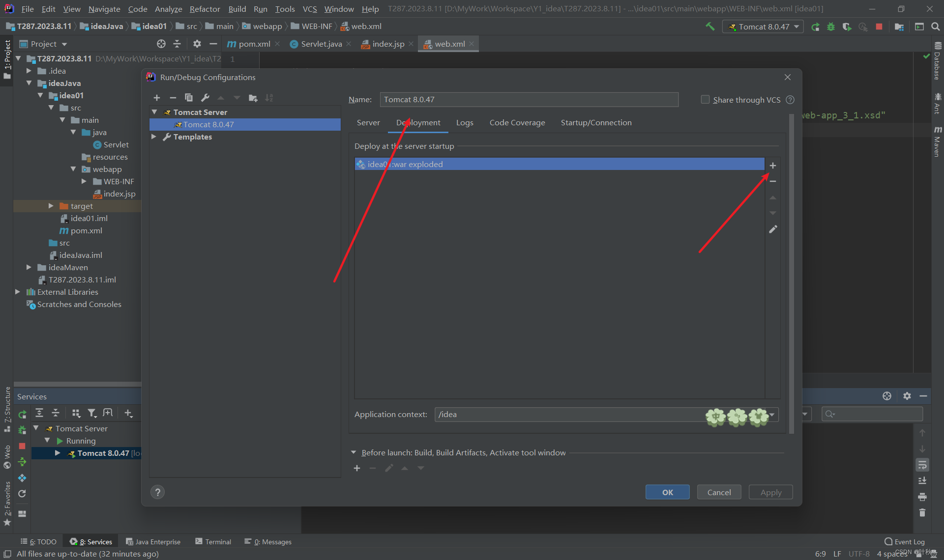Open the VCS menu
This screenshot has height=560, width=944.
pyautogui.click(x=309, y=9)
